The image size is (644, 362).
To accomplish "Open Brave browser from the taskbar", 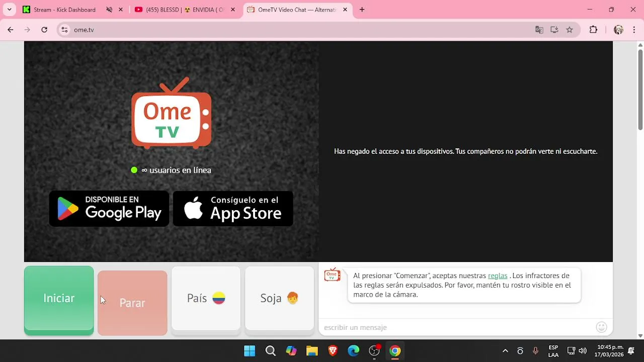I will [333, 351].
